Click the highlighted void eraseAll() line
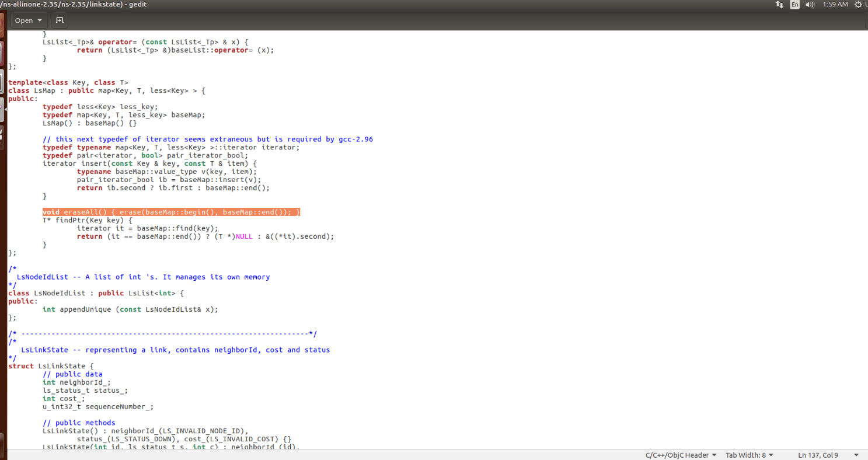The width and height of the screenshot is (868, 460). [x=171, y=212]
